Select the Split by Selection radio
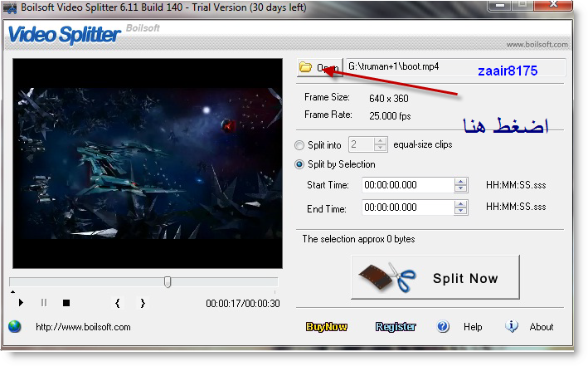This screenshot has width=588, height=366. (299, 164)
